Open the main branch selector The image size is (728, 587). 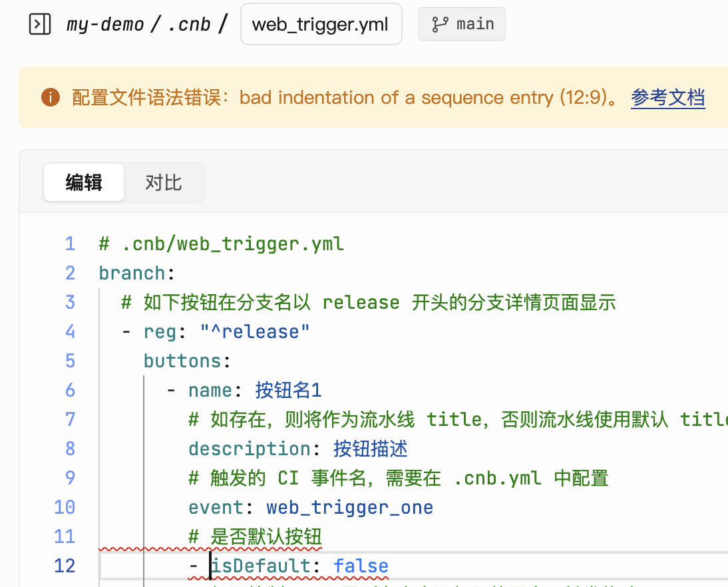pyautogui.click(x=462, y=23)
